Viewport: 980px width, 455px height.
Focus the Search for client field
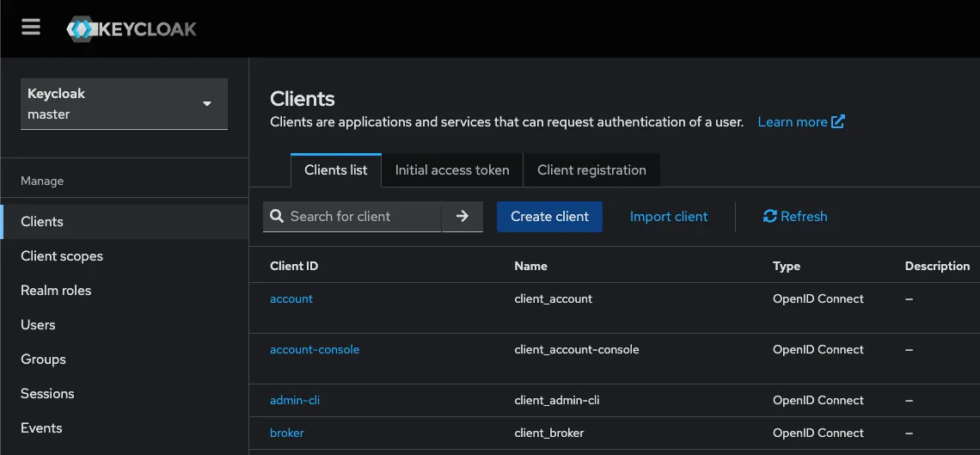(352, 216)
